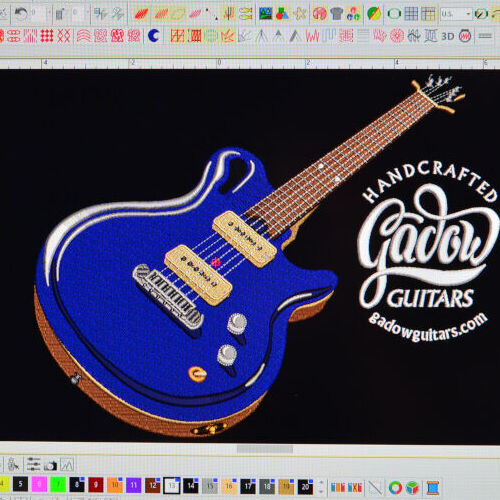Expand the color palette scroll arrows
This screenshot has width=500, height=500.
click(321, 487)
